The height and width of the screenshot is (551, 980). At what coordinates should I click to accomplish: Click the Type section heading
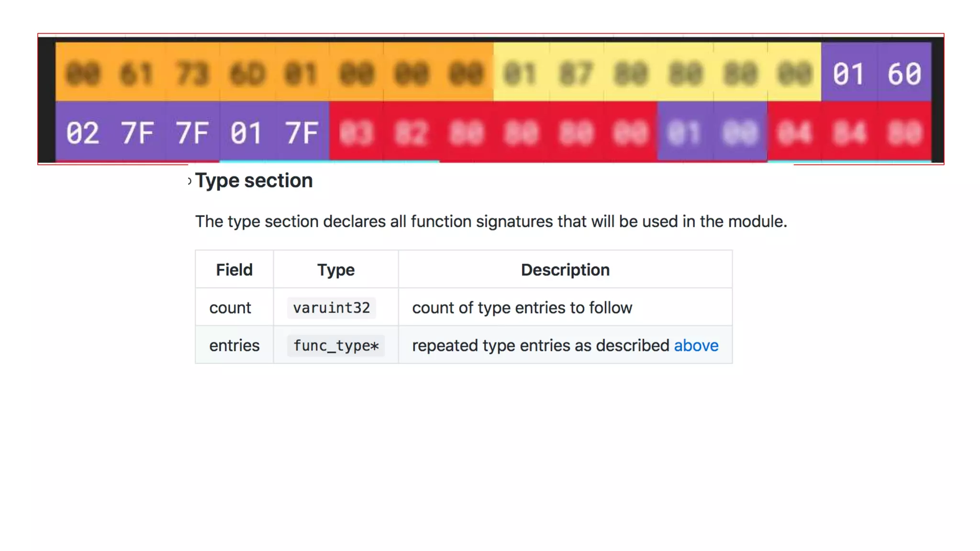[254, 181]
